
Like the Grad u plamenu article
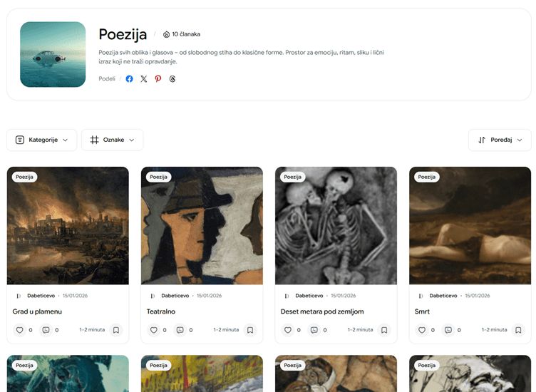point(20,330)
